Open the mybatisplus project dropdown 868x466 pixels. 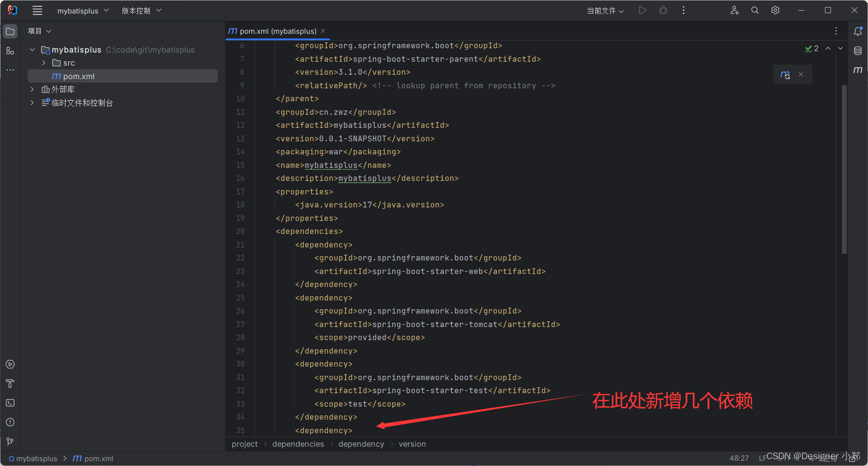[x=83, y=11]
